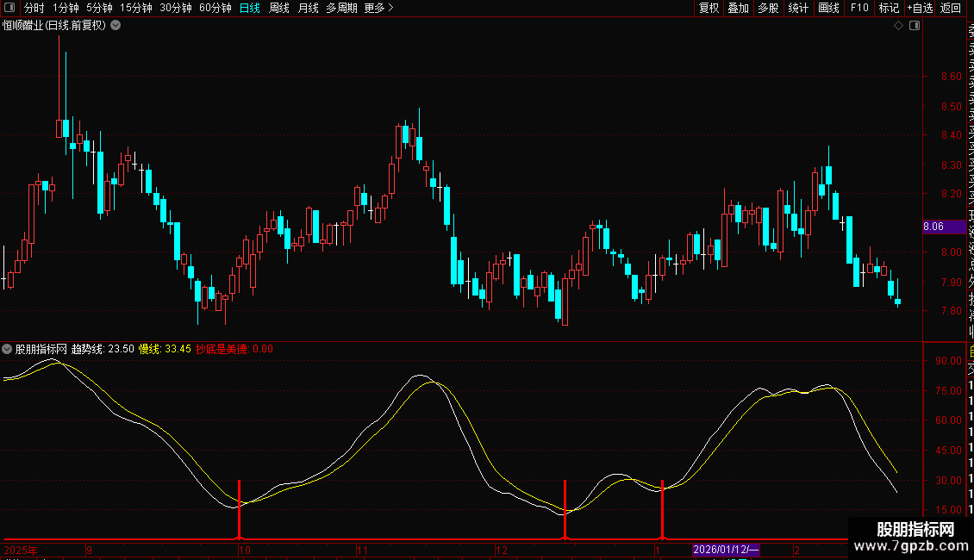Image resolution: width=974 pixels, height=560 pixels.
Task: Click the diamond icon above chart
Action: (x=898, y=26)
